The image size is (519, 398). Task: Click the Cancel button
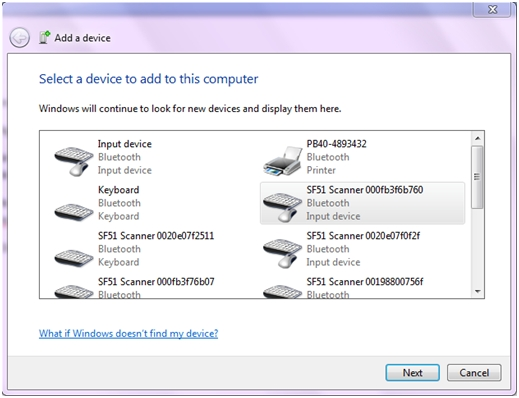[x=474, y=373]
